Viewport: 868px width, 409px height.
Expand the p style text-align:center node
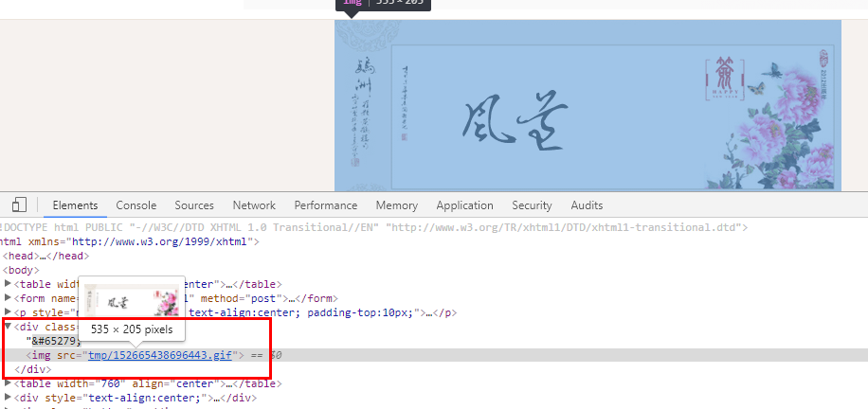[x=8, y=312]
